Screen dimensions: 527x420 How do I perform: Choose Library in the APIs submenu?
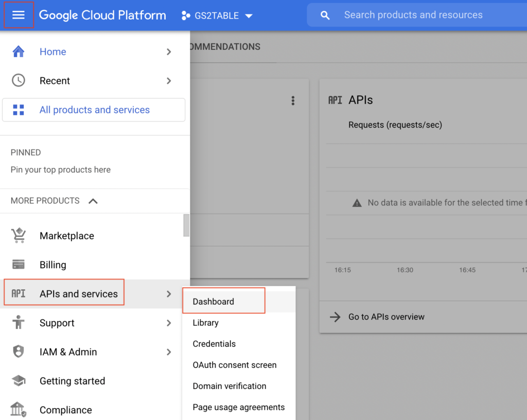239,323
